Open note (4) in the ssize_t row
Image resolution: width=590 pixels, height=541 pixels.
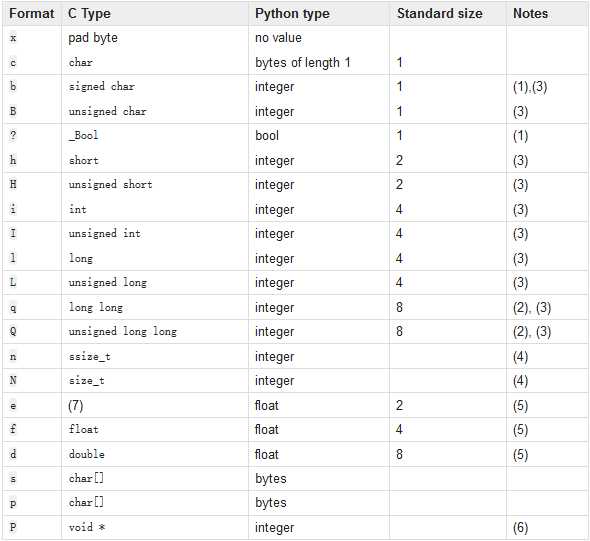(x=520, y=357)
